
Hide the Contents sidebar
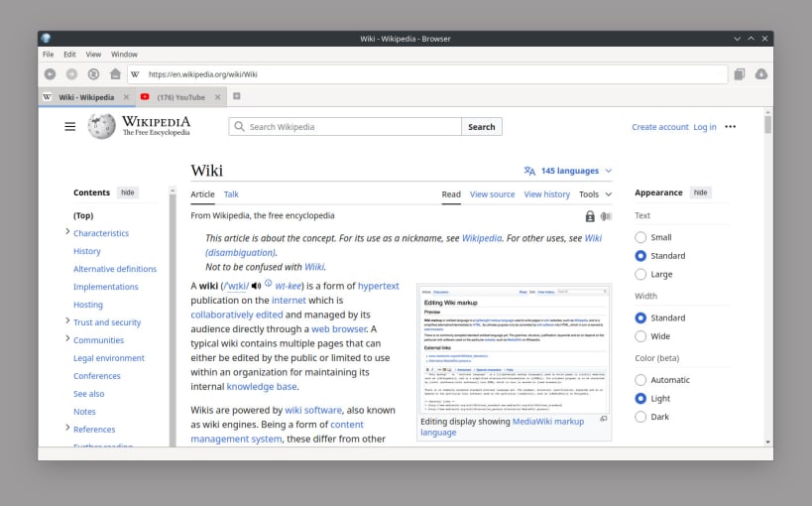pos(127,192)
